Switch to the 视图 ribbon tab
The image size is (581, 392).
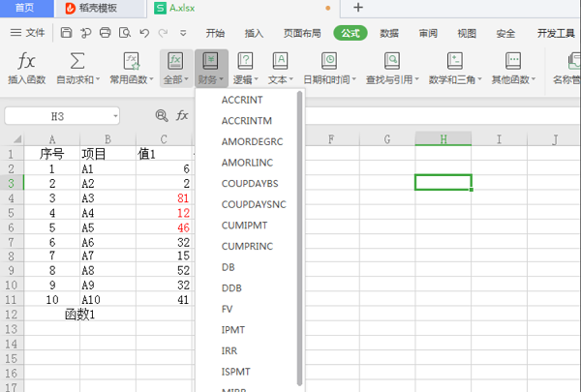467,33
